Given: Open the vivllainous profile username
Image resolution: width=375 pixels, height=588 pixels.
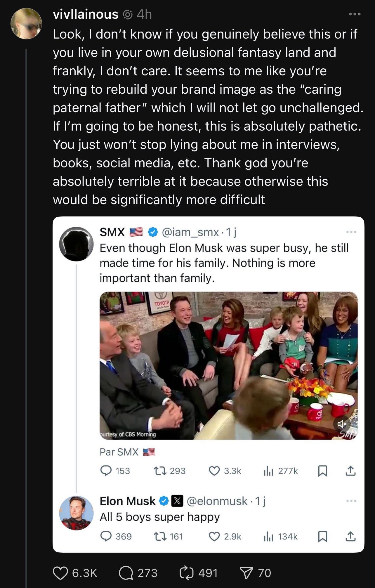Looking at the screenshot, I should point(86,14).
